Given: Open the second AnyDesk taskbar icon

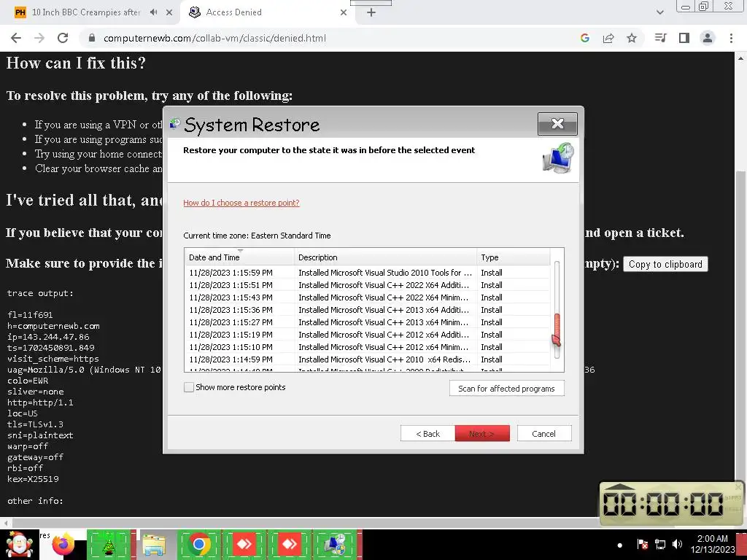Looking at the screenshot, I should 289,544.
